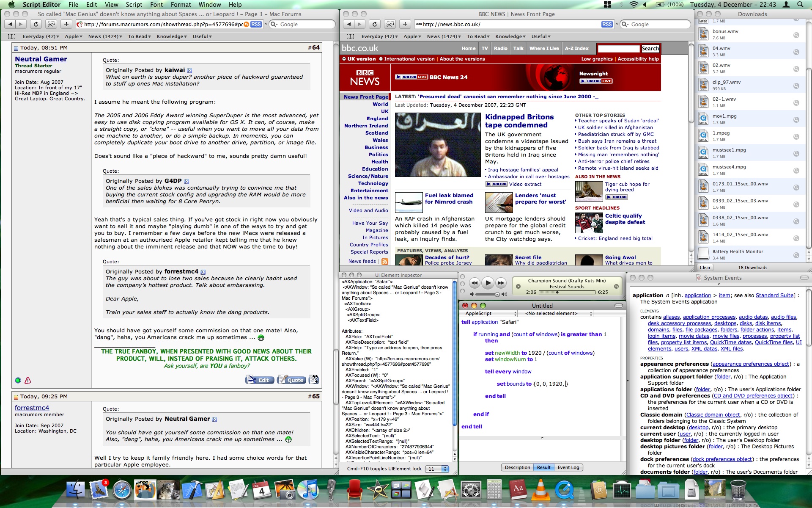Open the Script menu in menu bar
This screenshot has width=812, height=508.
click(x=134, y=5)
